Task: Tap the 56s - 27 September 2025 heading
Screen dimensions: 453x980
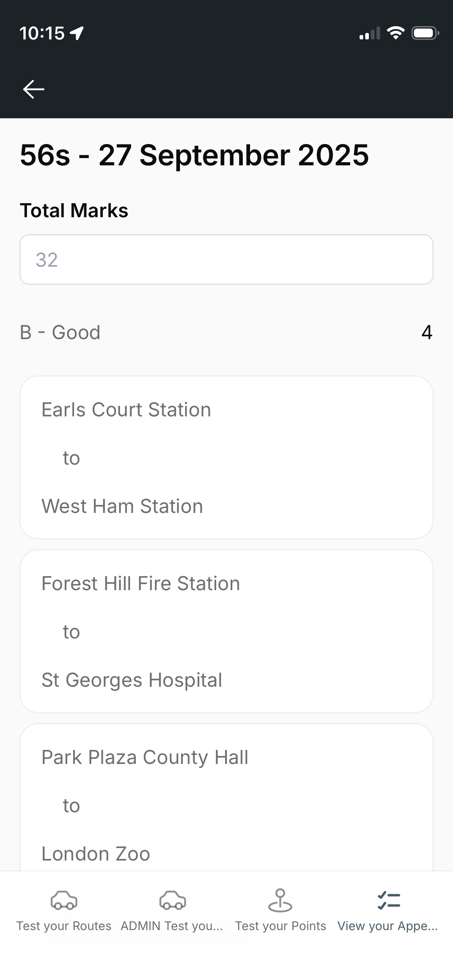Action: point(194,155)
